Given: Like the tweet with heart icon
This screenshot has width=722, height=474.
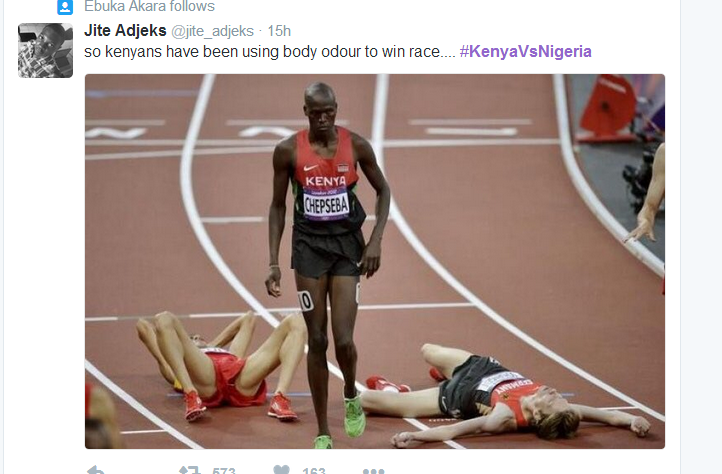Looking at the screenshot, I should coord(281,469).
